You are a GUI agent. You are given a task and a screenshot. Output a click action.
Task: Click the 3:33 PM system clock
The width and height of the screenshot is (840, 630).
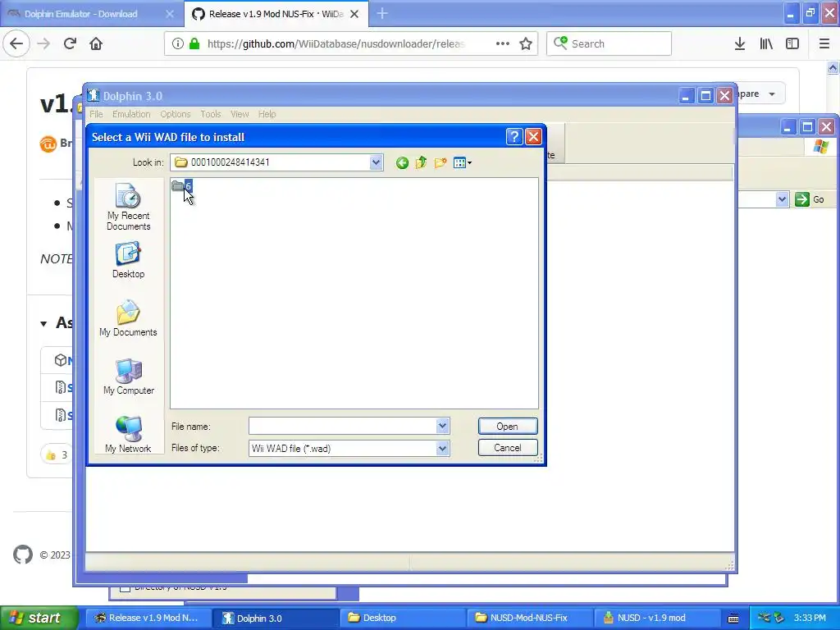pos(810,618)
